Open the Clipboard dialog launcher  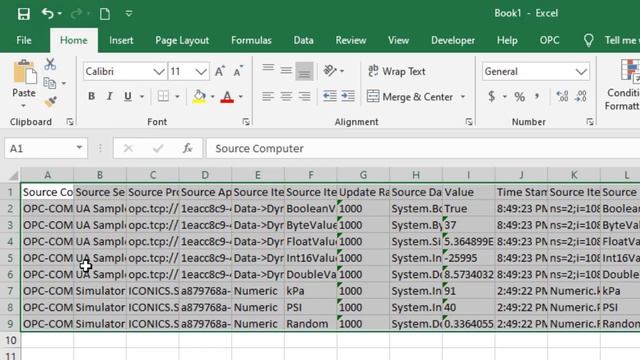(x=70, y=122)
